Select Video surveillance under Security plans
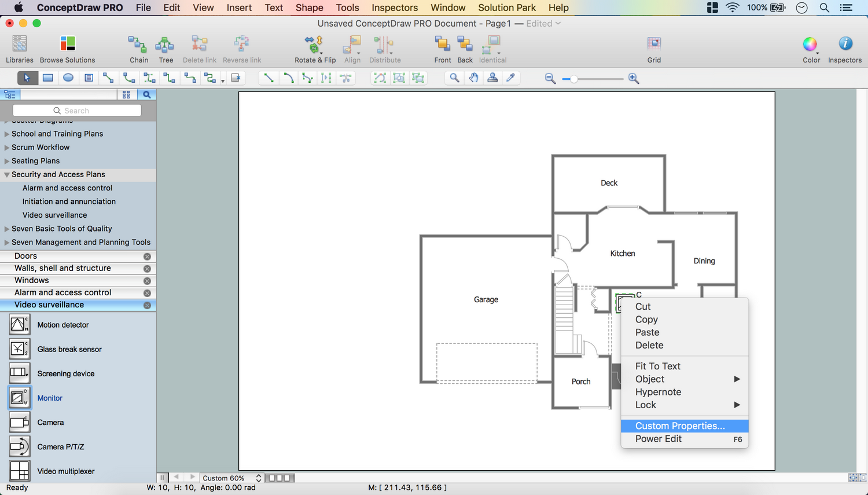 pos(54,215)
